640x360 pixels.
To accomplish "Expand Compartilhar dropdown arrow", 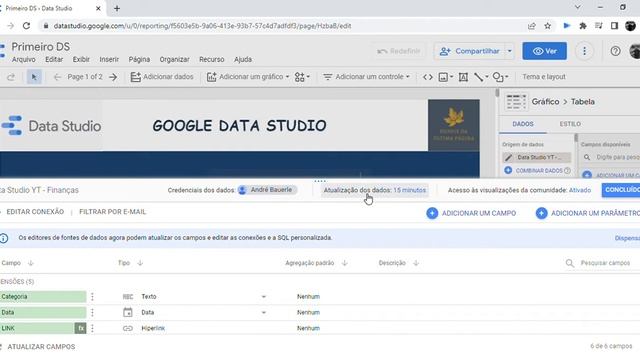I will pyautogui.click(x=509, y=51).
